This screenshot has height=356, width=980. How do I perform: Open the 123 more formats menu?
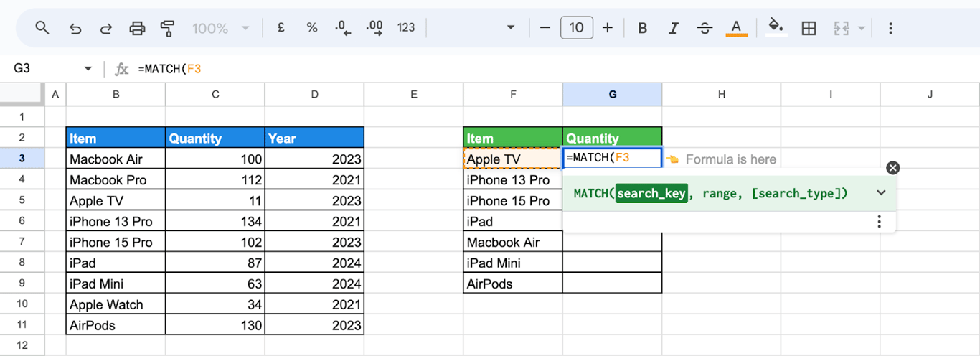tap(406, 28)
